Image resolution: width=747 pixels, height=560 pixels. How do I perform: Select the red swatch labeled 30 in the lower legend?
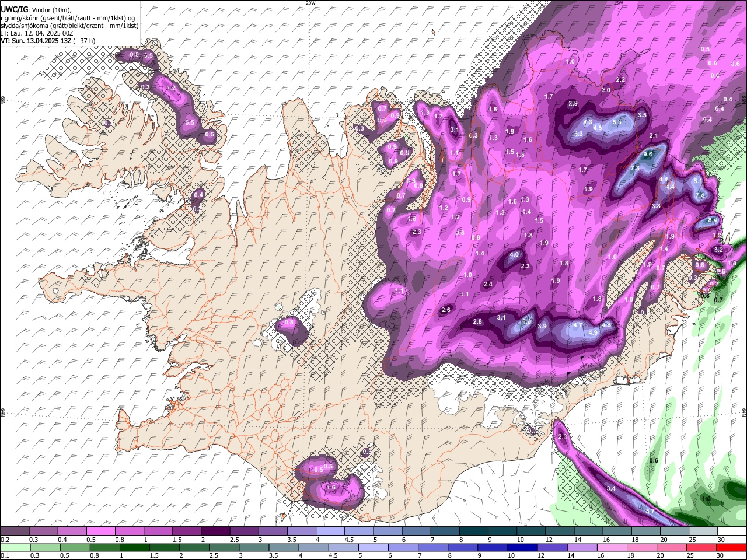tap(732, 547)
